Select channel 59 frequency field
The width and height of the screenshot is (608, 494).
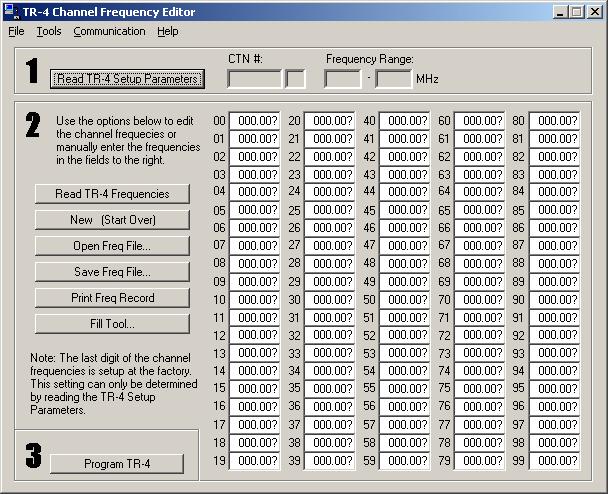[x=404, y=461]
